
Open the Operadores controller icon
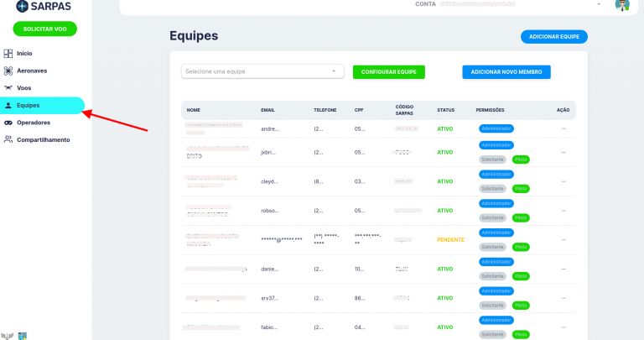[x=8, y=123]
